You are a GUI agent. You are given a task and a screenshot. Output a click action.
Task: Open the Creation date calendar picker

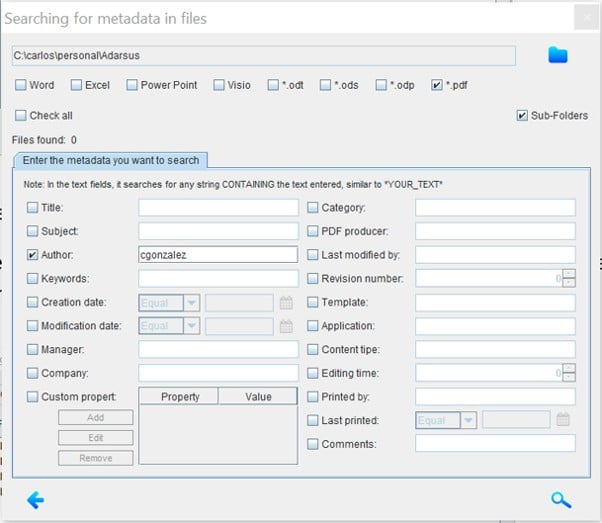(286, 302)
